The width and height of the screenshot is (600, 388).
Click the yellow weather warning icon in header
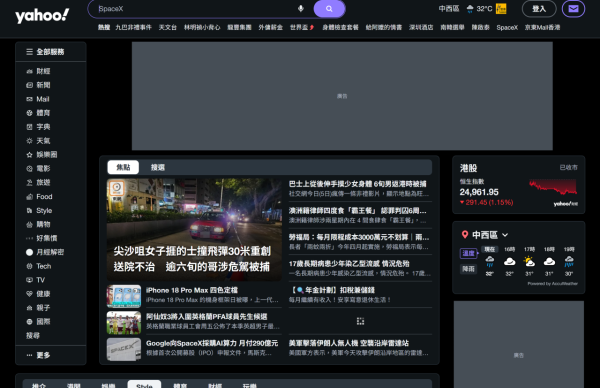point(501,9)
